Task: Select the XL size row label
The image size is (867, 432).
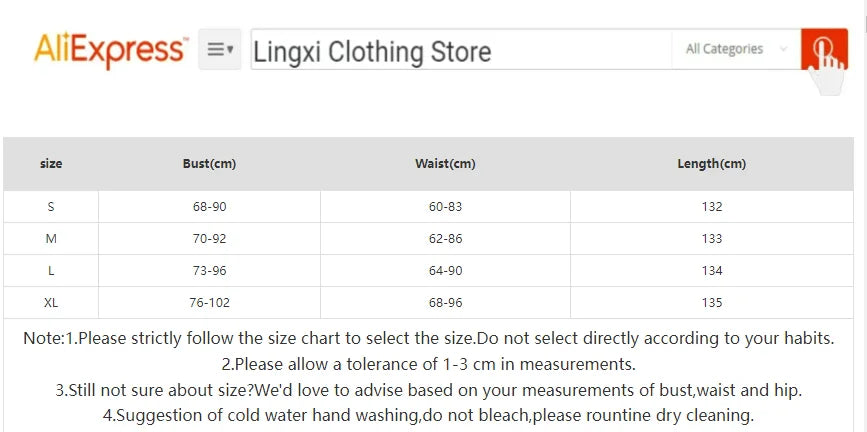Action: point(51,303)
